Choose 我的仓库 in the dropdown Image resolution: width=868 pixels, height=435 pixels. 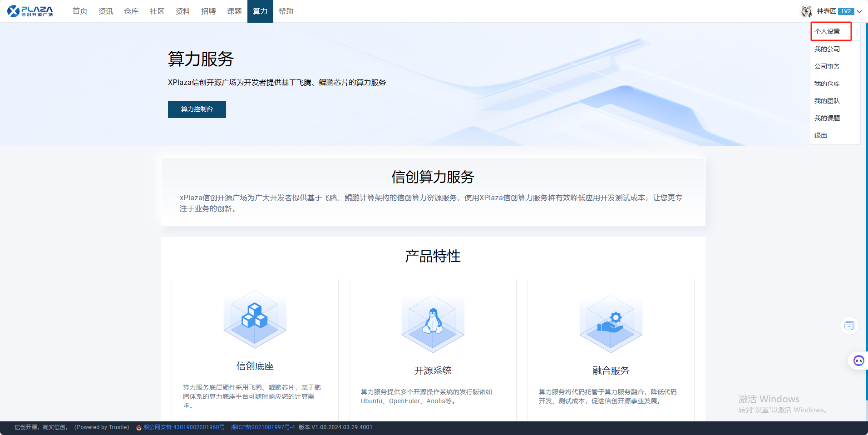coord(827,84)
